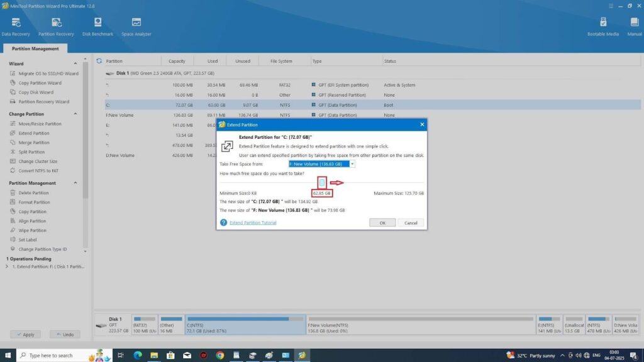Open Google Chrome from the taskbar
The height and width of the screenshot is (362, 644).
pos(219,355)
